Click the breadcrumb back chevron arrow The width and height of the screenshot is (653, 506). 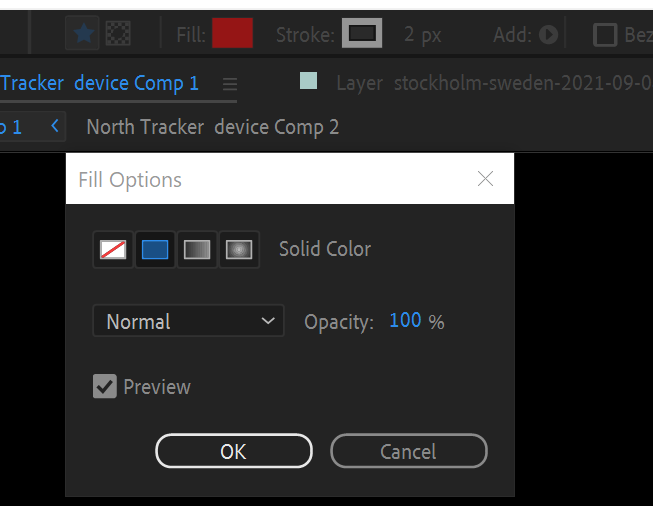[x=55, y=127]
